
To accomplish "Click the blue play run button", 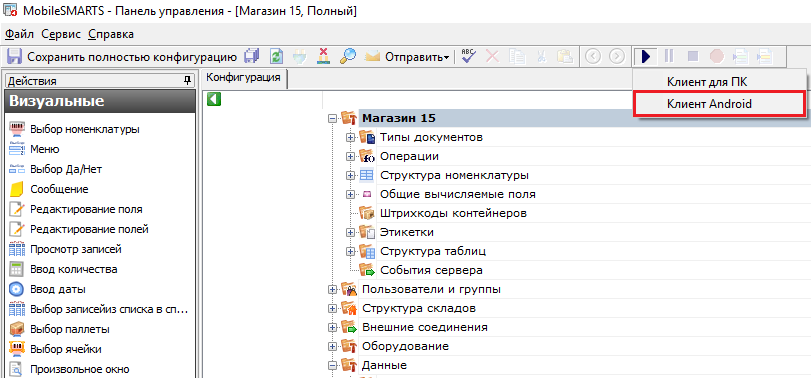I will 645,56.
